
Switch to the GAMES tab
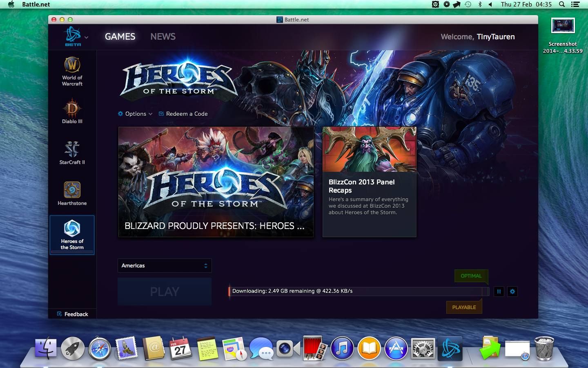coord(120,37)
